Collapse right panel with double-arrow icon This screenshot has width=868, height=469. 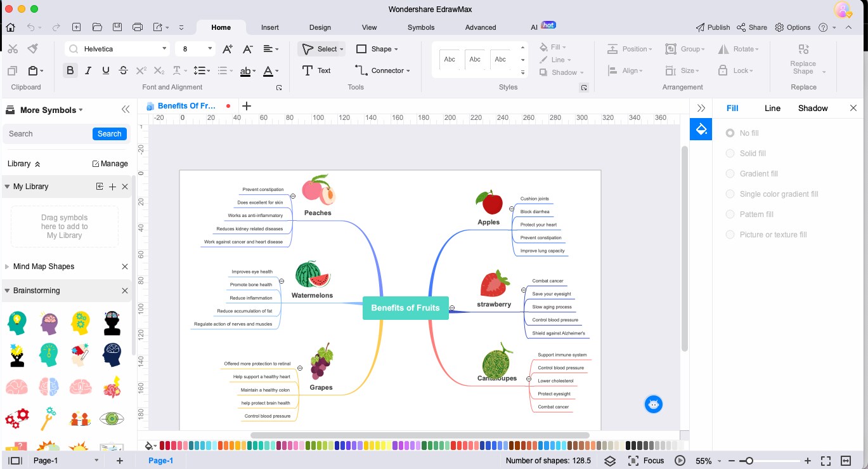pos(701,109)
